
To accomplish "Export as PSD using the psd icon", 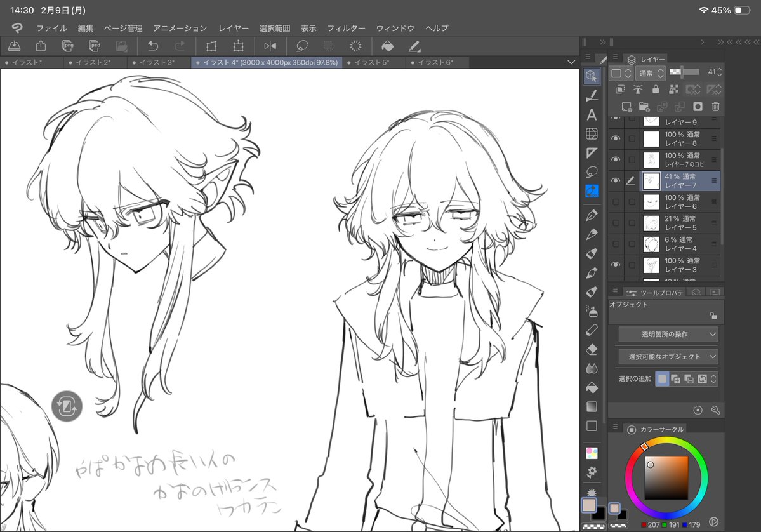I will (x=95, y=46).
